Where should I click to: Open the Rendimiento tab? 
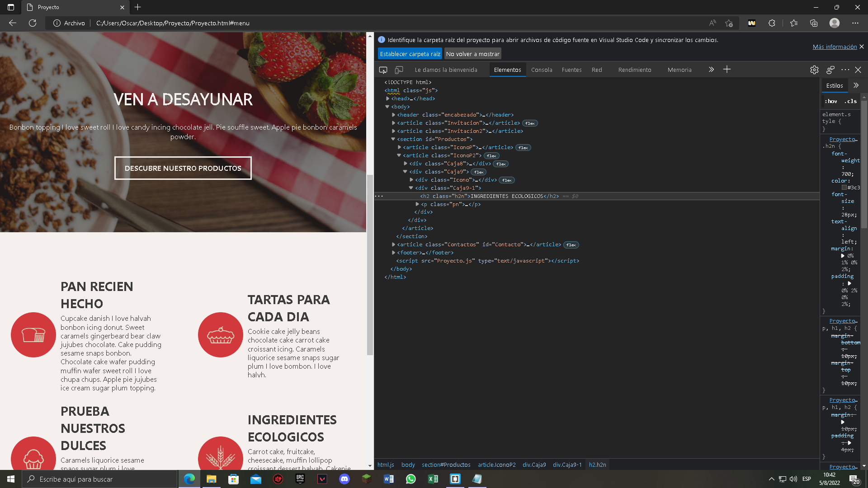pyautogui.click(x=635, y=70)
